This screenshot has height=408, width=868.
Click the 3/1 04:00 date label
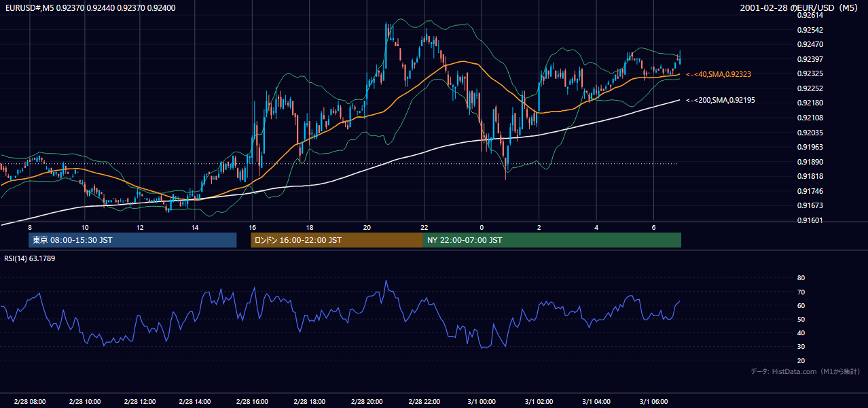point(596,402)
